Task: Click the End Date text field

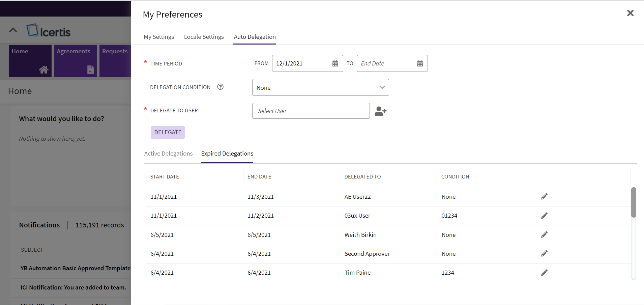Action: [386, 63]
